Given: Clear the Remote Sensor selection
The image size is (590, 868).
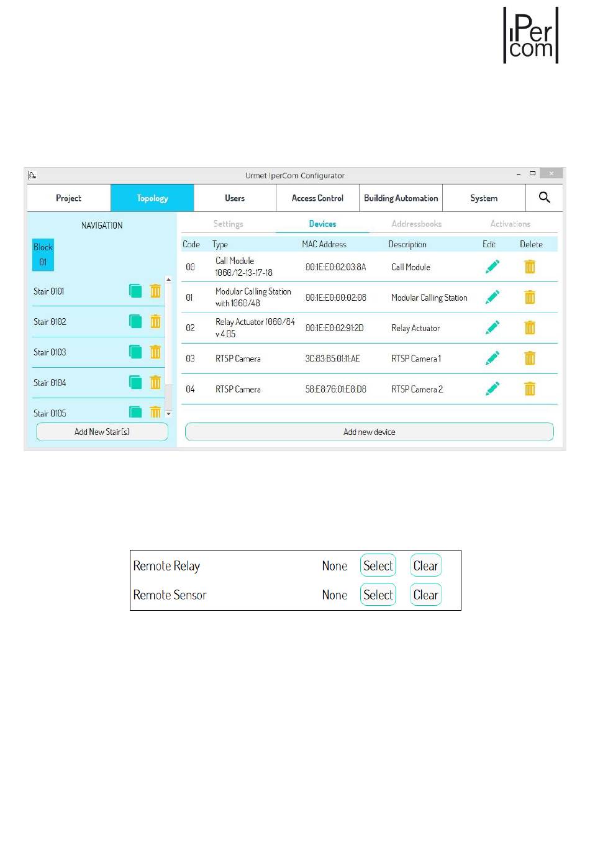Looking at the screenshot, I should click(x=425, y=595).
